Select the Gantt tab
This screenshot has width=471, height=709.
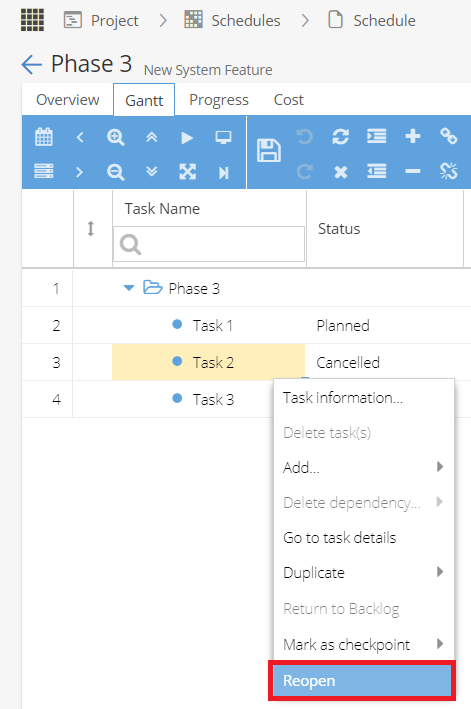[144, 100]
